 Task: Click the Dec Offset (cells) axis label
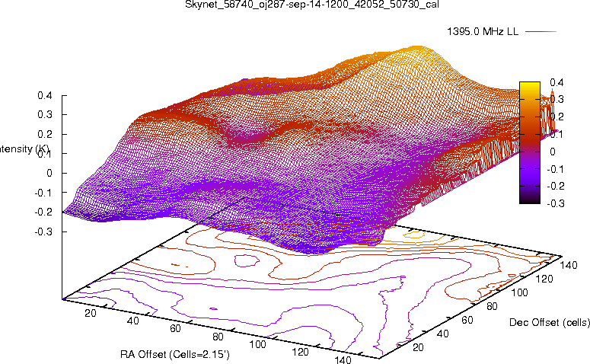[x=550, y=322]
